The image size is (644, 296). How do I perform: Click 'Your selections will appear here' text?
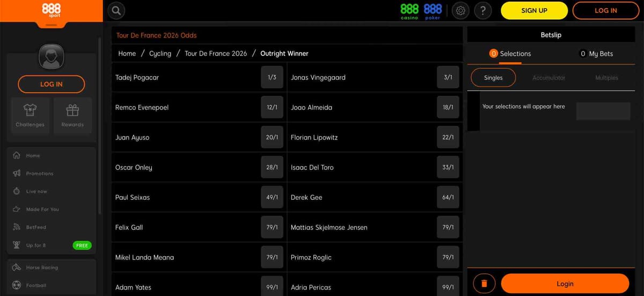(x=524, y=106)
